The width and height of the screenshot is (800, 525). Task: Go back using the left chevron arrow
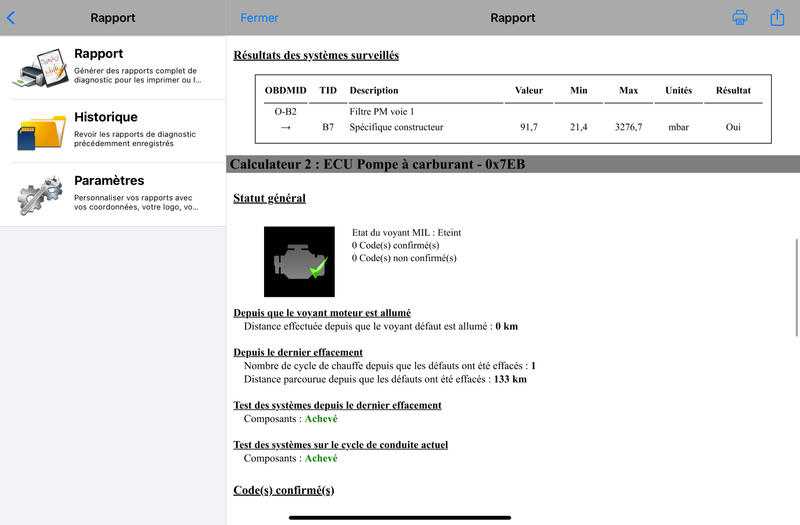(x=11, y=18)
